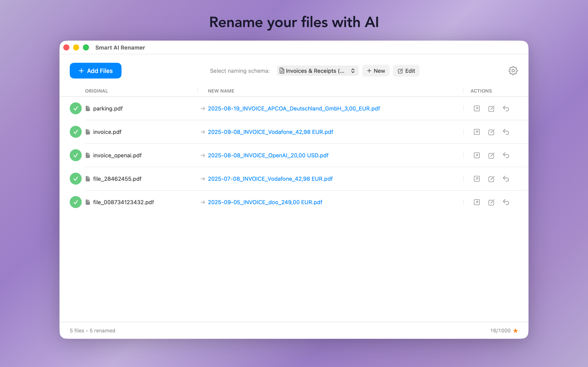Open the Invoices & Receipts schema dropdown

tap(317, 71)
